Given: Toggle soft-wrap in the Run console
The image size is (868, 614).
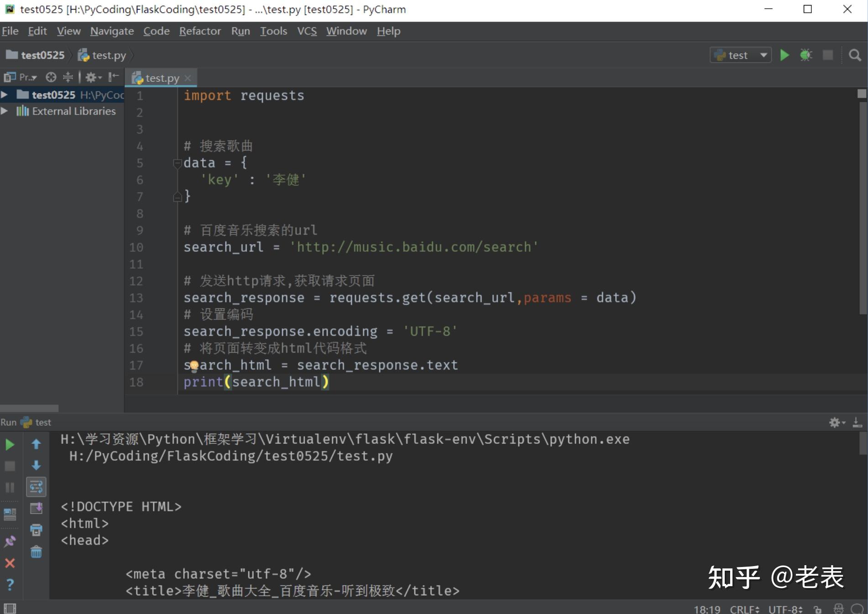Looking at the screenshot, I should (36, 487).
